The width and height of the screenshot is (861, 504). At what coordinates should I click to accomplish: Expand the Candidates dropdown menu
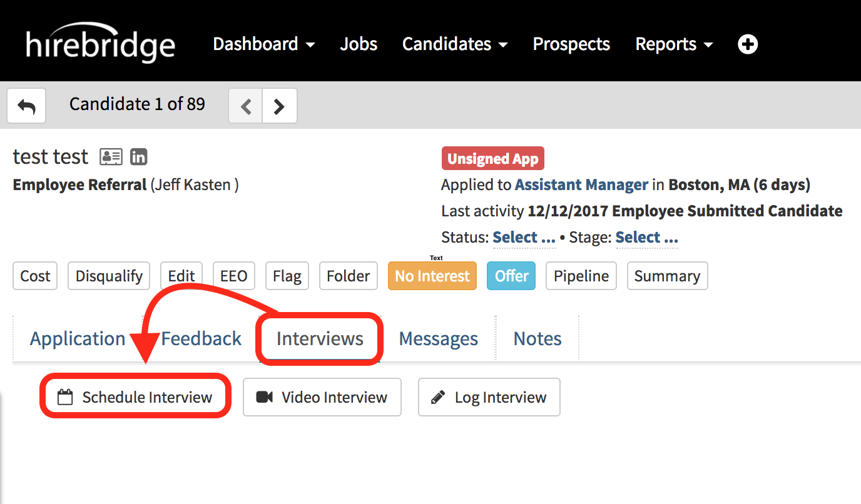tap(454, 44)
